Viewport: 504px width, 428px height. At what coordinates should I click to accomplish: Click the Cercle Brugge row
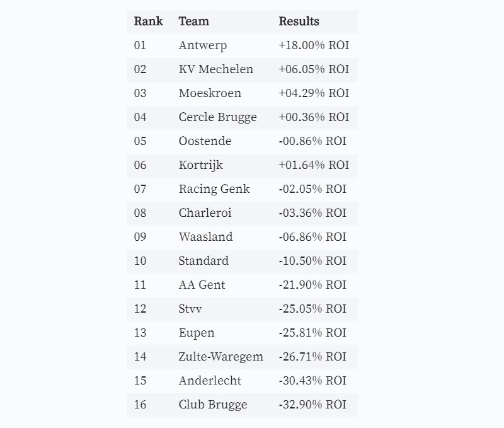[242, 117]
